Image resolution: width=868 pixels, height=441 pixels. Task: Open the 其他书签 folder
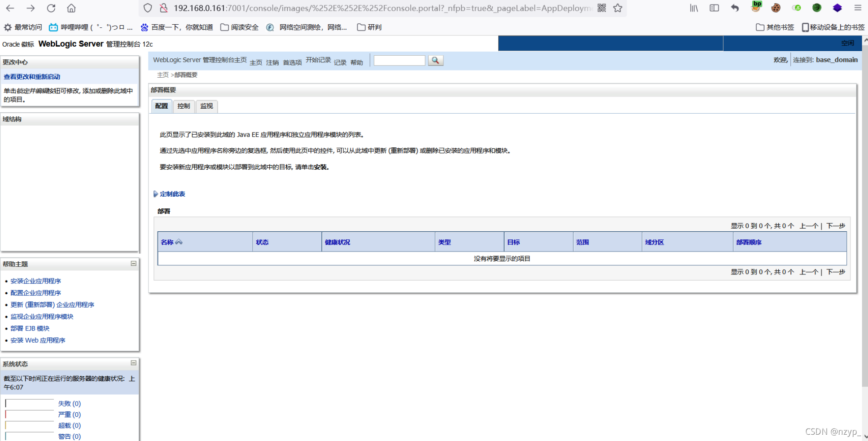click(775, 27)
